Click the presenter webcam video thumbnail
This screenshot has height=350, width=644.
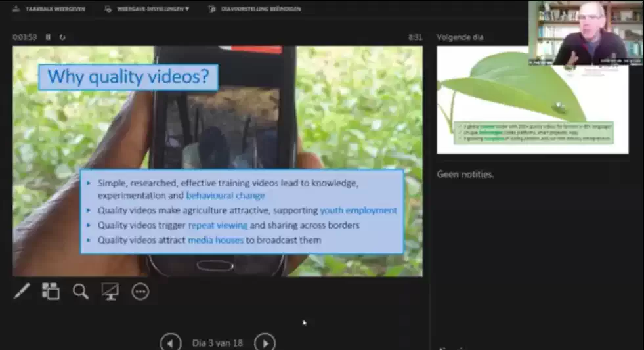pyautogui.click(x=586, y=33)
